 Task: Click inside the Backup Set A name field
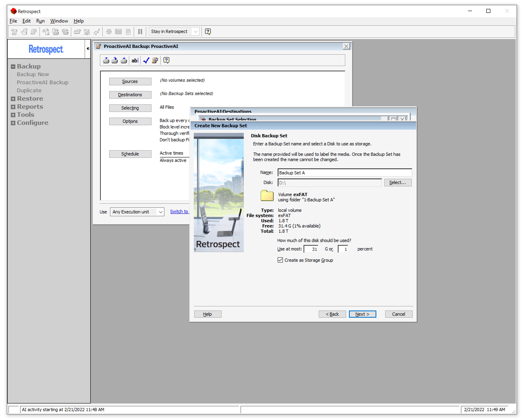345,172
